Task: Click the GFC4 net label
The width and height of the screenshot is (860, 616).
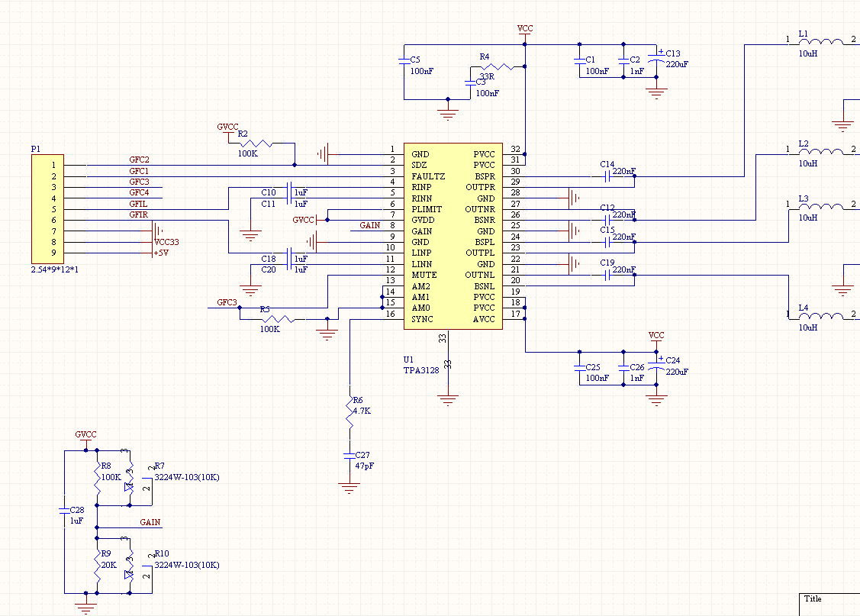Action: coord(140,192)
